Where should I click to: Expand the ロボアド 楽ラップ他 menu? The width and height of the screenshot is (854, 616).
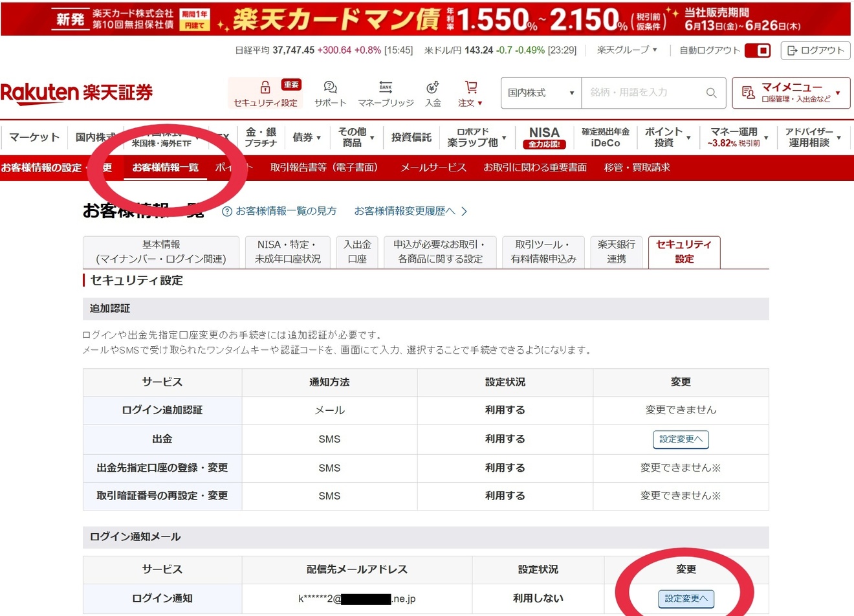point(477,137)
